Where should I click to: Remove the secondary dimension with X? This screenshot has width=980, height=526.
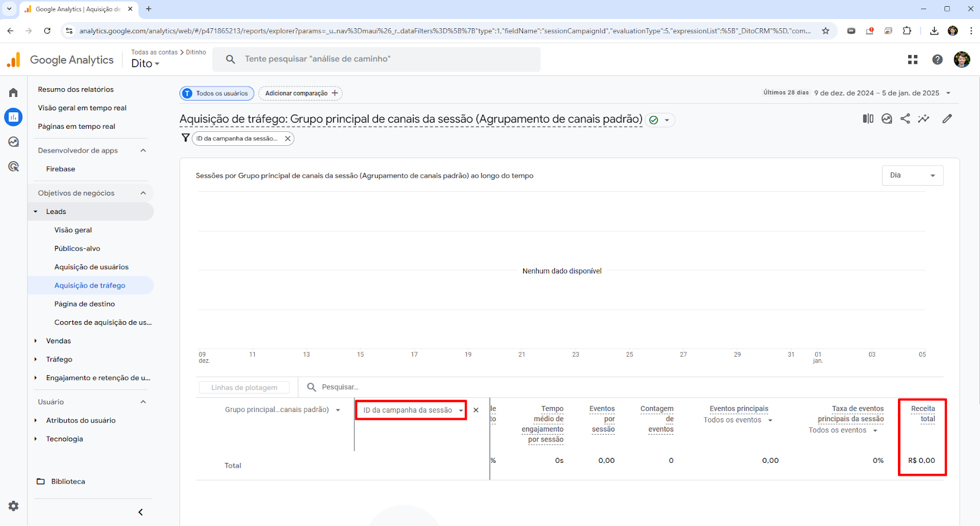tap(476, 410)
